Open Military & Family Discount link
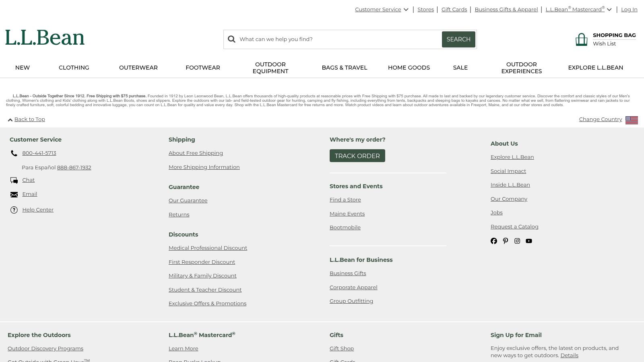This screenshot has width=644, height=362. [x=202, y=276]
